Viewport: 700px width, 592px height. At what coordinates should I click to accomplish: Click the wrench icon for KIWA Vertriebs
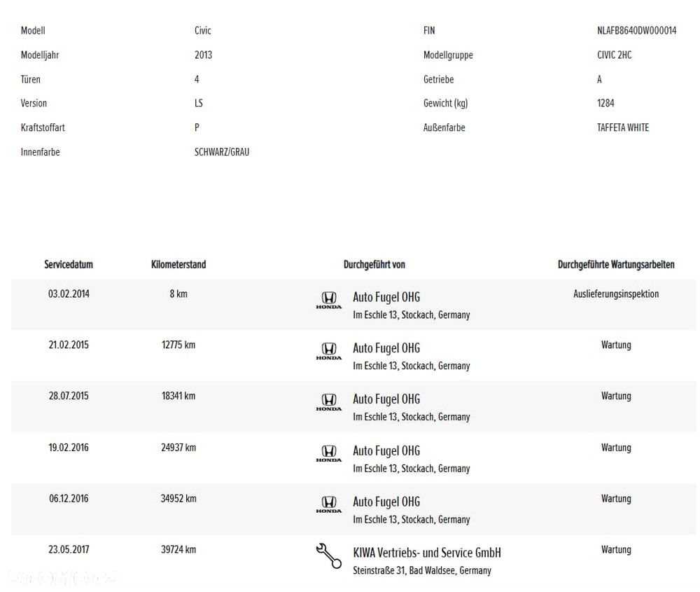click(x=328, y=556)
